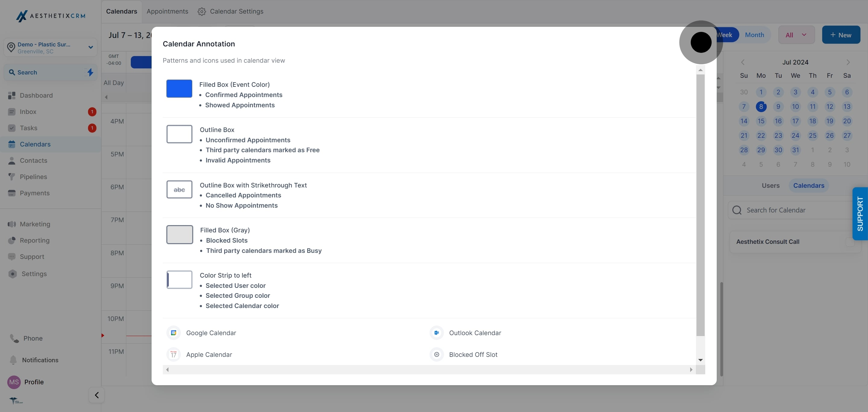Select the Users tab toggle

pos(771,186)
